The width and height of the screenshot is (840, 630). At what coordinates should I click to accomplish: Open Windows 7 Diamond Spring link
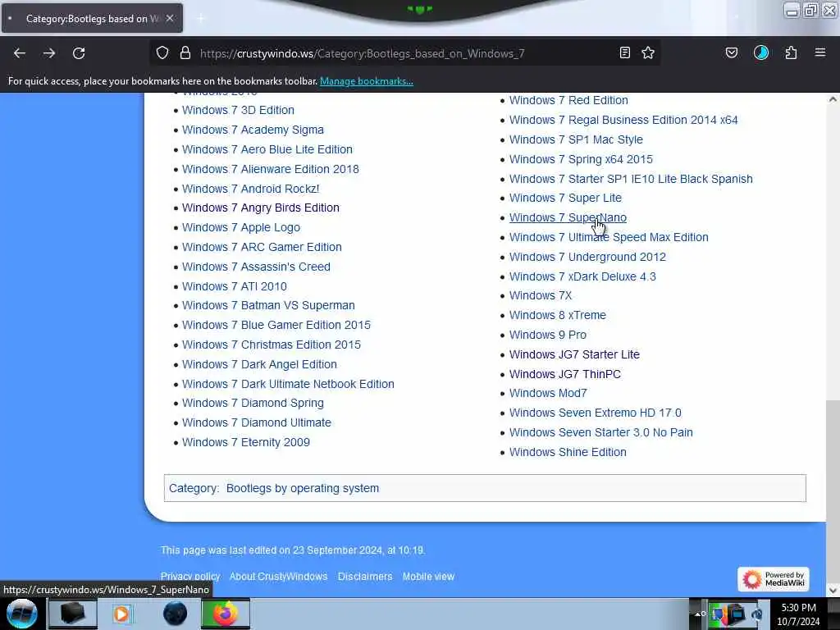pyautogui.click(x=253, y=404)
